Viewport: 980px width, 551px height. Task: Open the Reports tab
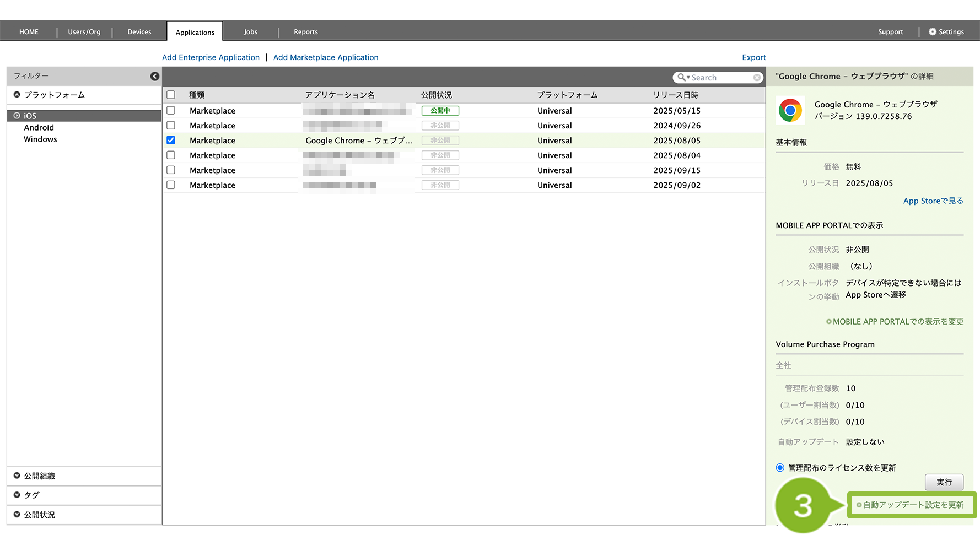[x=305, y=32]
